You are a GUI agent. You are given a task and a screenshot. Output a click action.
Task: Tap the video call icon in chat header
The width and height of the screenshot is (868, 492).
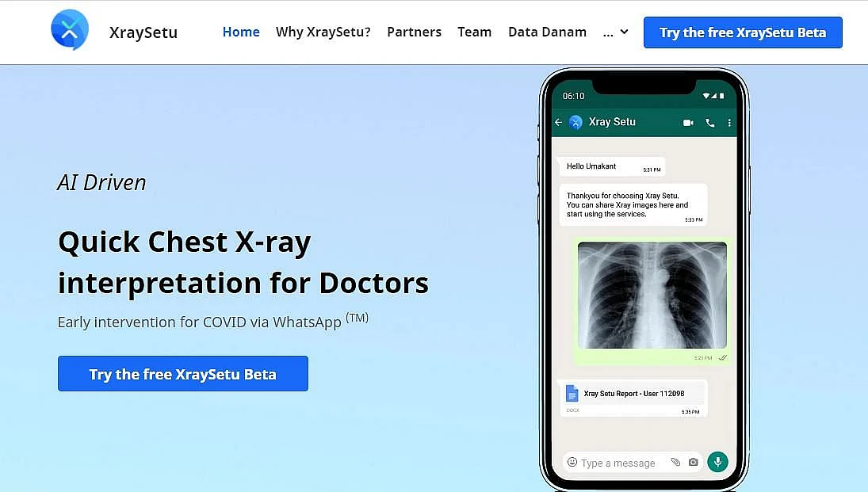(688, 123)
